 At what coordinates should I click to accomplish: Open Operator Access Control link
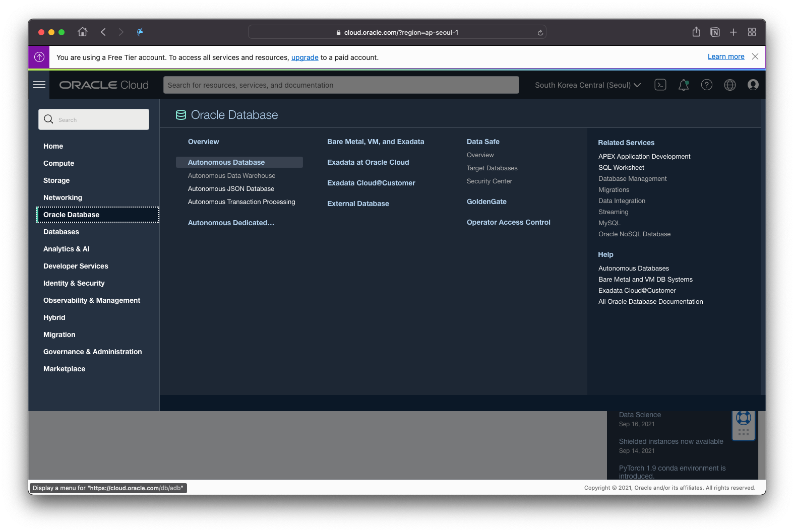point(509,222)
